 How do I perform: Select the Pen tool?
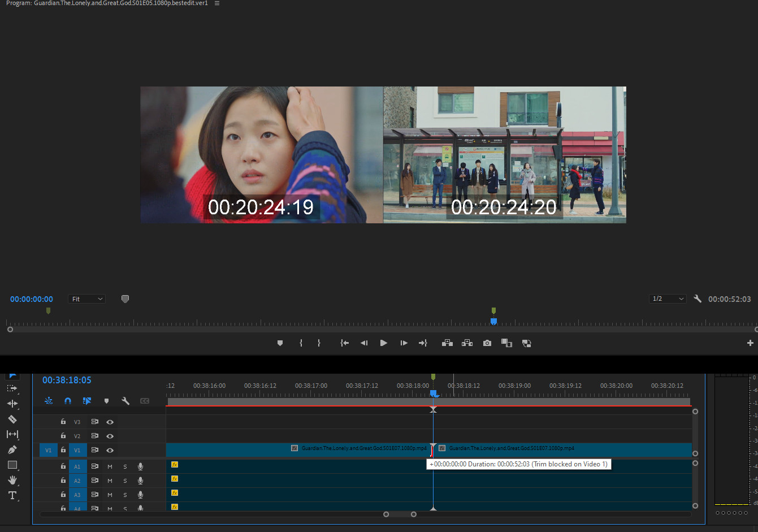click(x=12, y=449)
